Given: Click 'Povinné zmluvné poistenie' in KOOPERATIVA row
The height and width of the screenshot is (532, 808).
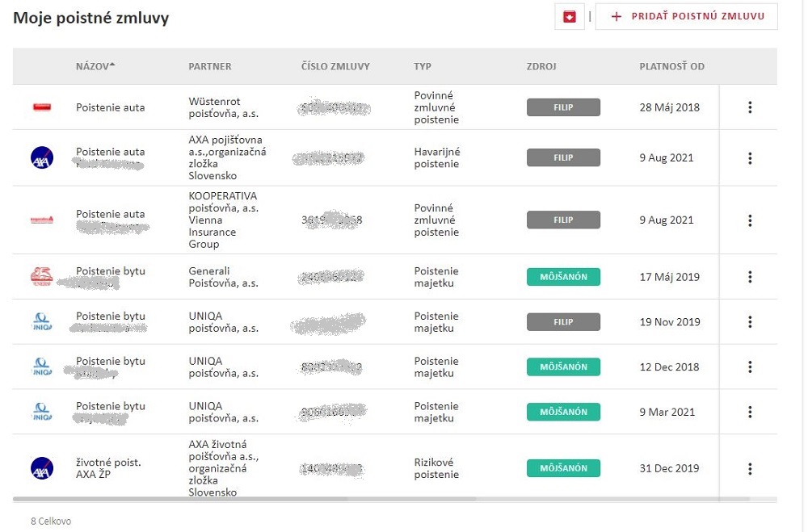Looking at the screenshot, I should click(x=436, y=220).
